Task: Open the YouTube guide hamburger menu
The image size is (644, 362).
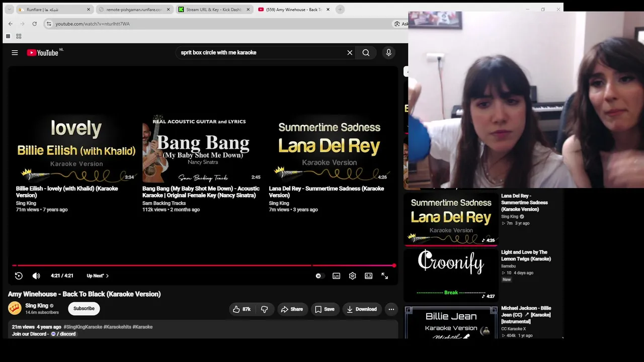Action: point(15,53)
